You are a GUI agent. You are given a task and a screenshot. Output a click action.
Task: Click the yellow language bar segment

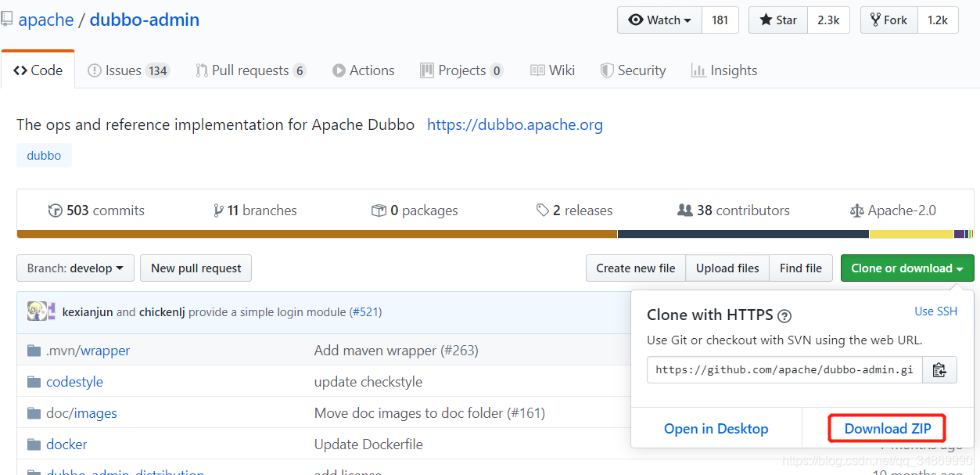point(911,234)
